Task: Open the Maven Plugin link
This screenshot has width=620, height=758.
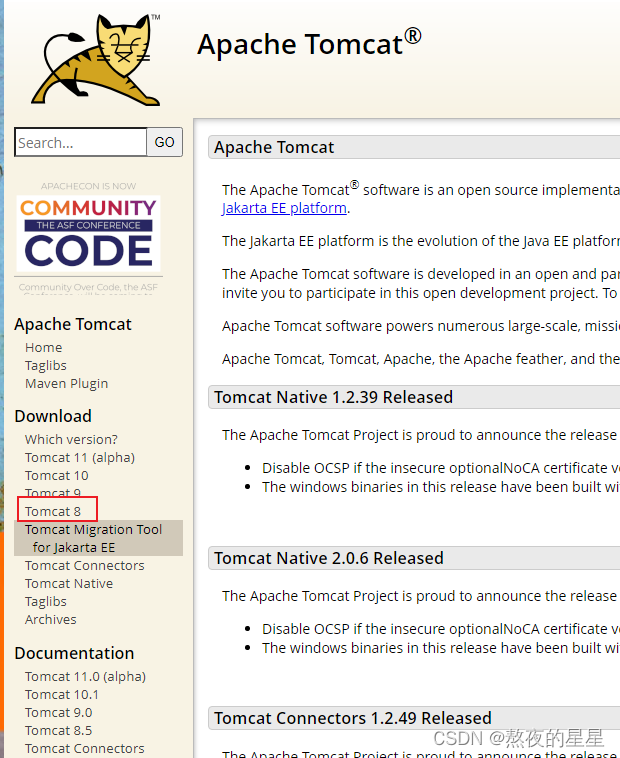Action: click(67, 383)
